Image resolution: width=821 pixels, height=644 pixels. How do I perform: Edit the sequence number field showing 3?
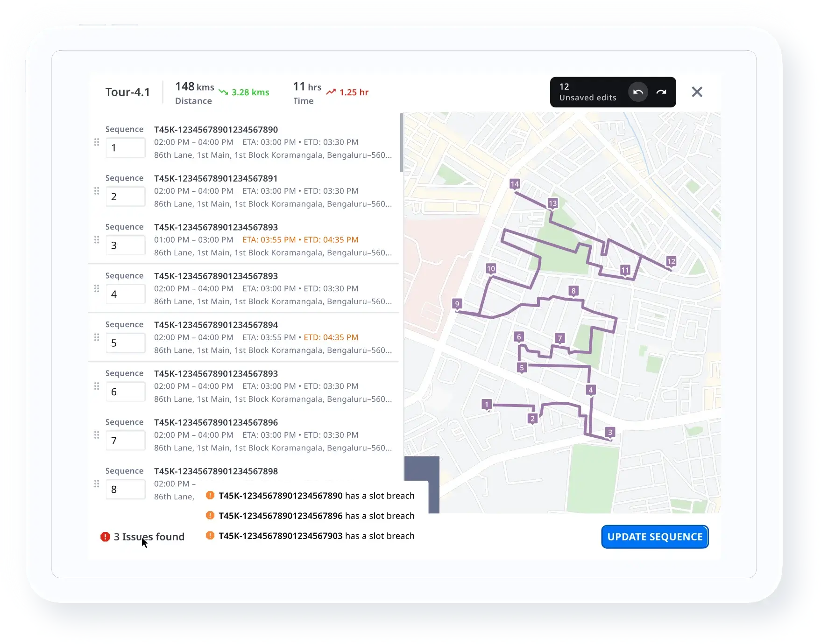click(125, 245)
